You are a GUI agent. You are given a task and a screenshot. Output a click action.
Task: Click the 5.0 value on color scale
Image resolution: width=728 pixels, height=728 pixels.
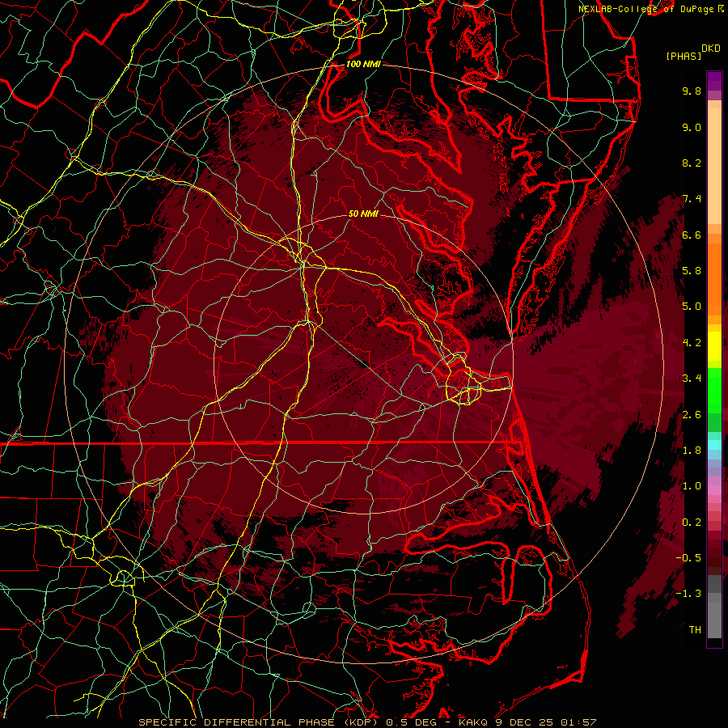(x=692, y=307)
